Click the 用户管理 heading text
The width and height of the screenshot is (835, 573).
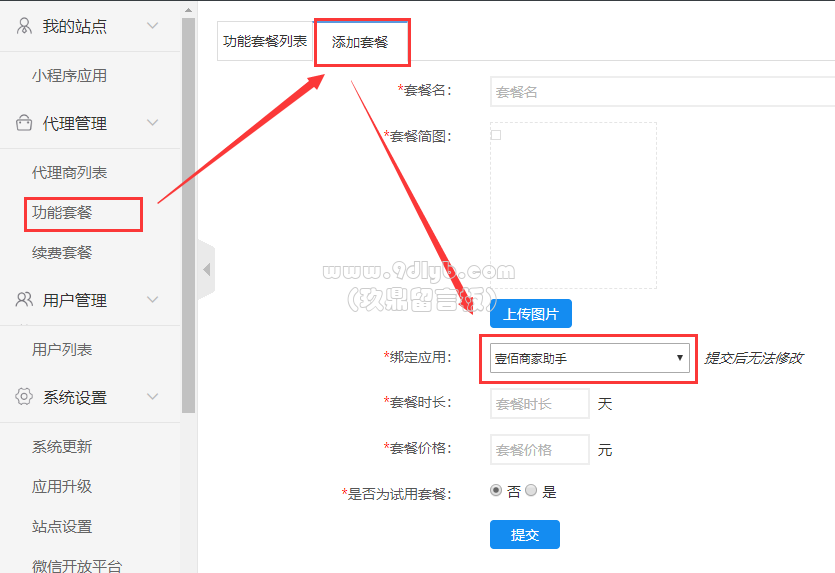pos(75,300)
